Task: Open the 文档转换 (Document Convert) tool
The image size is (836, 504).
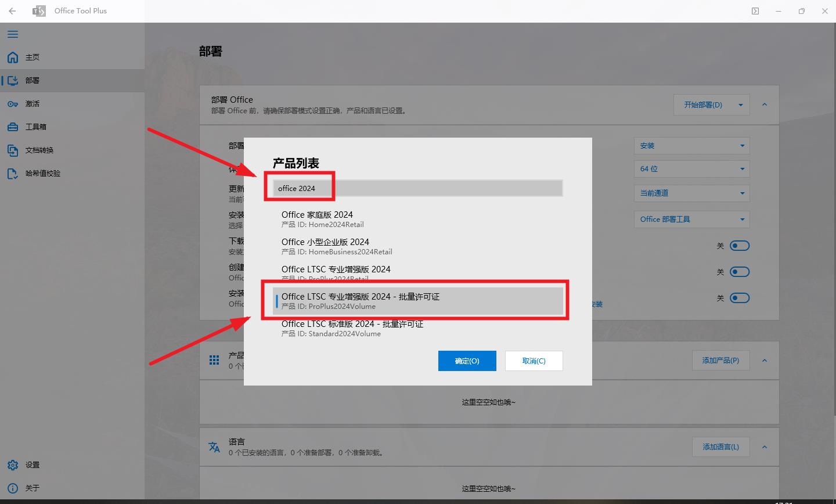Action: [38, 150]
